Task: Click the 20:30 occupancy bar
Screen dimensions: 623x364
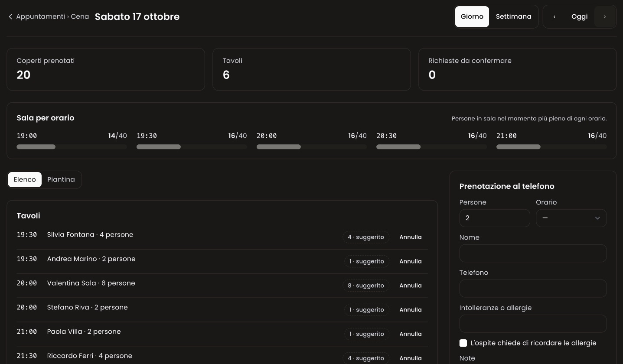Action: [431, 147]
